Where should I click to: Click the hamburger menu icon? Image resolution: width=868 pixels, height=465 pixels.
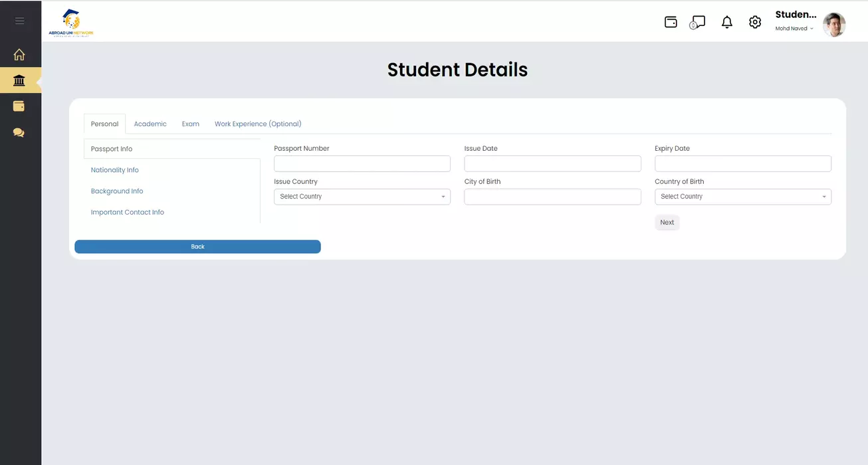19,21
